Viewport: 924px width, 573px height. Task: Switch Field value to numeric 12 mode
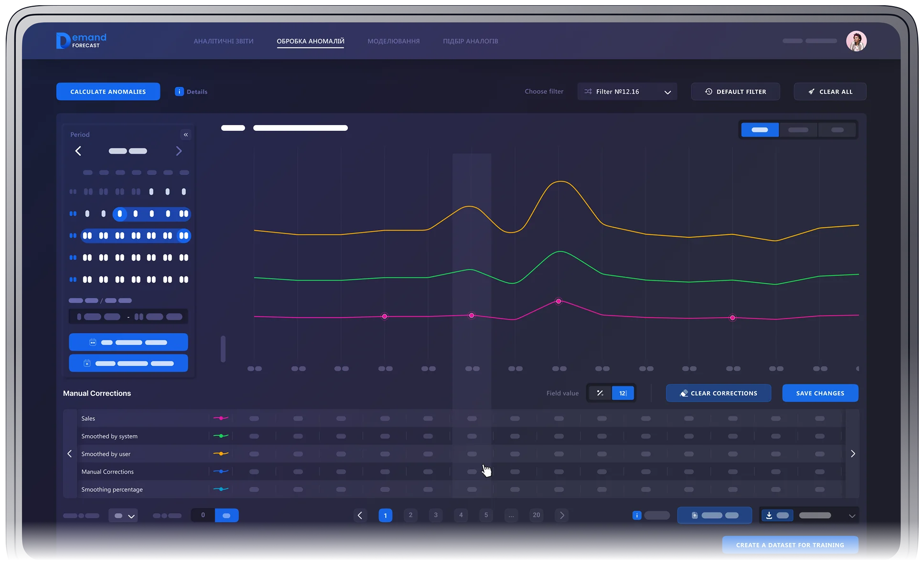623,393
